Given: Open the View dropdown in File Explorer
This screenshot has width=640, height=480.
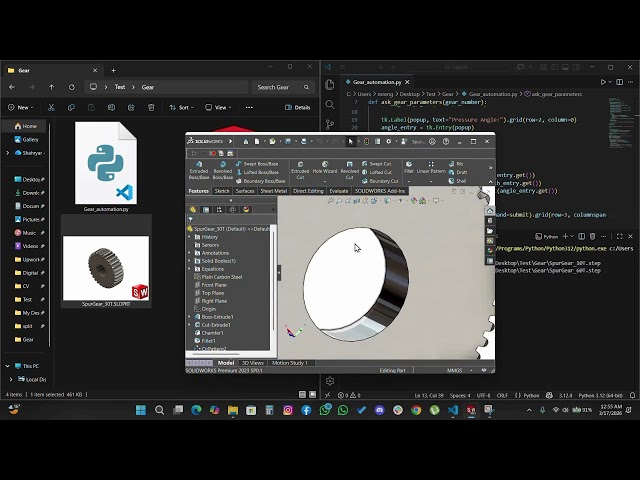Looking at the screenshot, I should [x=218, y=107].
